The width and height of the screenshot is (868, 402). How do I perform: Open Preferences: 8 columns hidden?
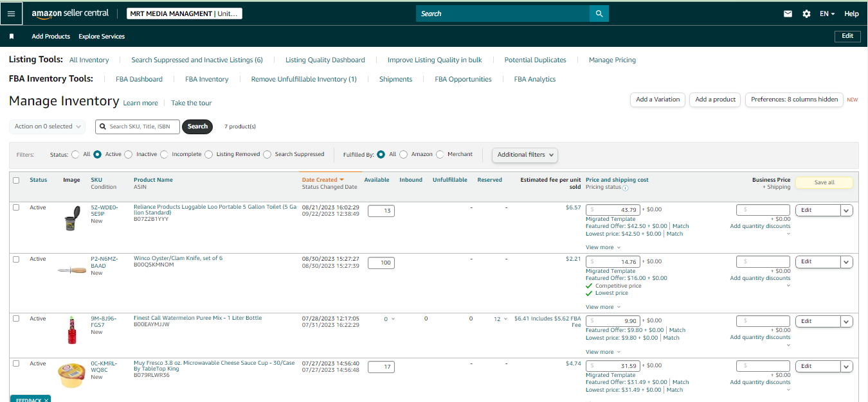point(794,100)
